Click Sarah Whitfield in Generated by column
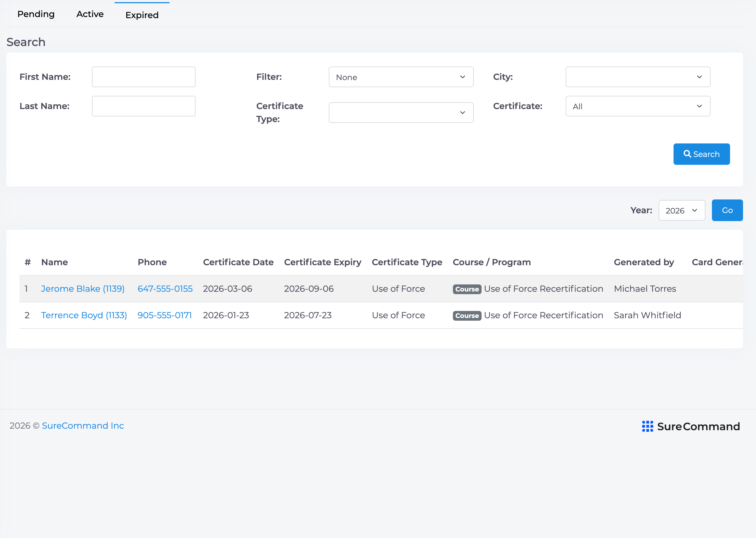The height and width of the screenshot is (538, 756). coord(647,315)
